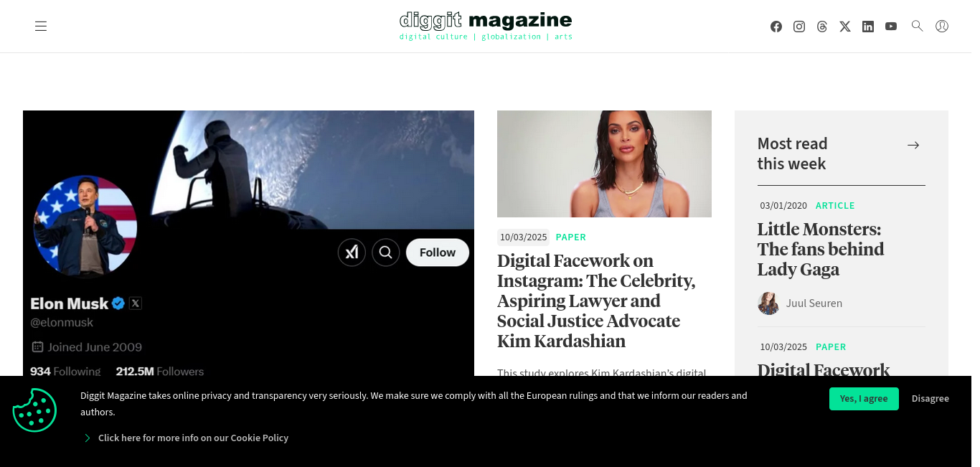Open the hamburger navigation menu
The width and height of the screenshot is (980, 467).
[41, 27]
